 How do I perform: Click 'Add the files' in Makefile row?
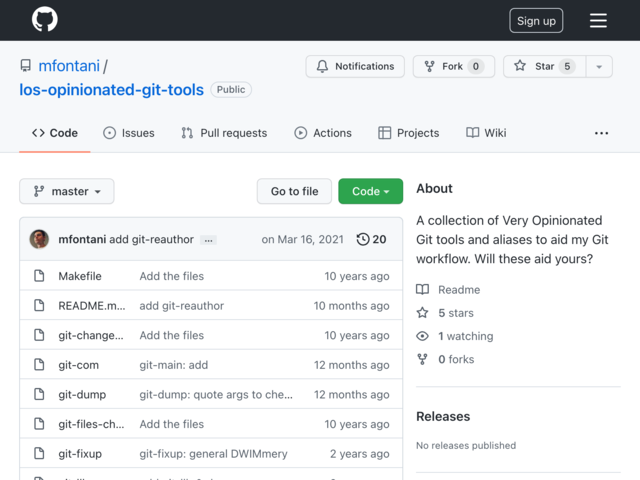click(x=172, y=276)
